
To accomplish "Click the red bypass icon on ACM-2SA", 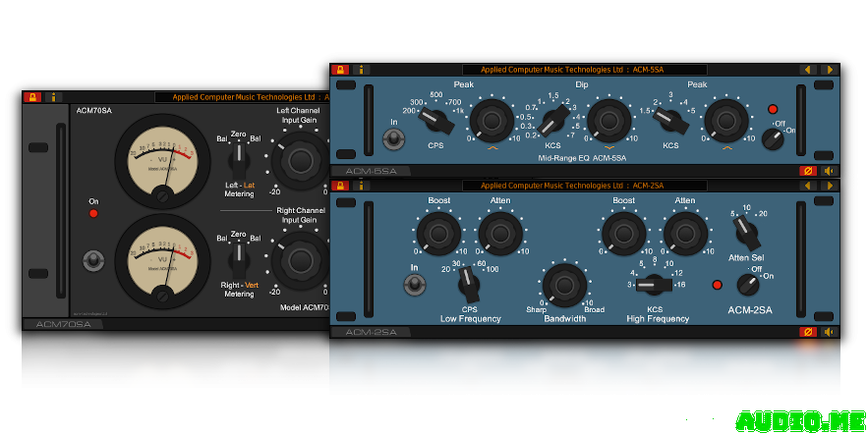I will coord(808,332).
